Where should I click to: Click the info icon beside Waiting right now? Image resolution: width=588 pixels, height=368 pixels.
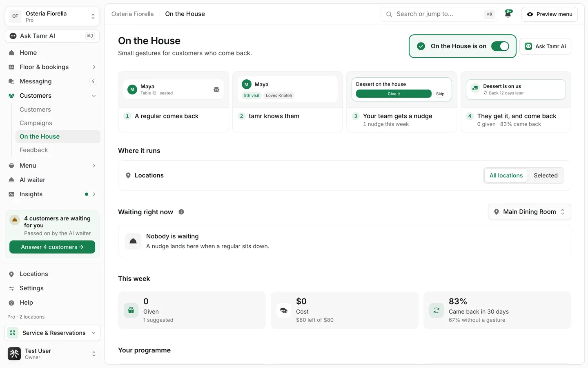tap(181, 212)
